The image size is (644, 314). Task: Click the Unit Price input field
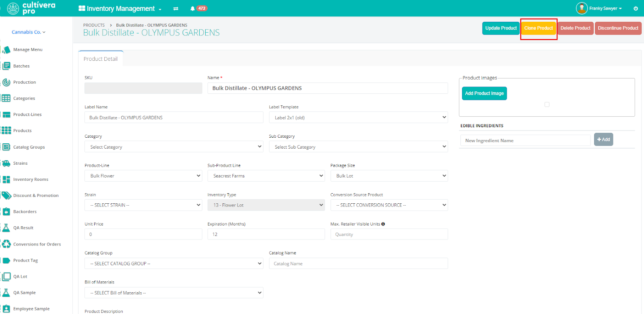click(x=143, y=234)
